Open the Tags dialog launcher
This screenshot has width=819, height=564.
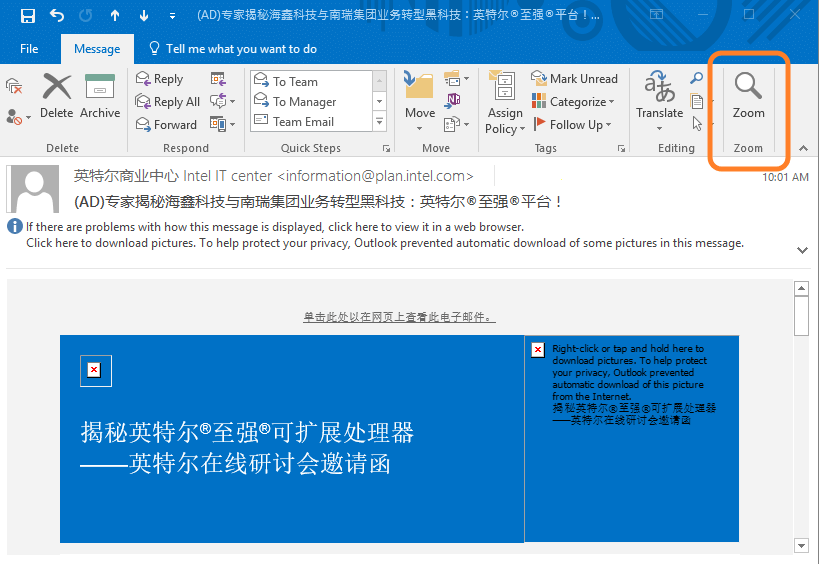(622, 148)
